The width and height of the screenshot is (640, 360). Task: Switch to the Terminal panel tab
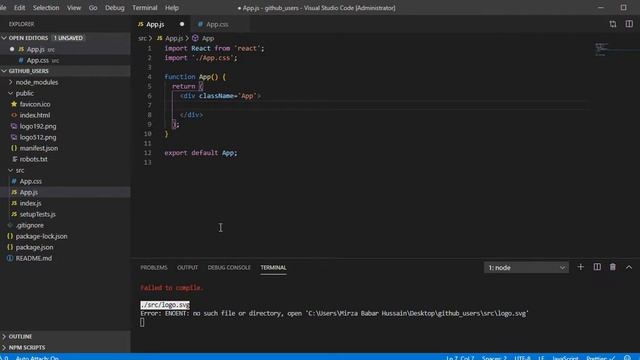click(x=273, y=268)
